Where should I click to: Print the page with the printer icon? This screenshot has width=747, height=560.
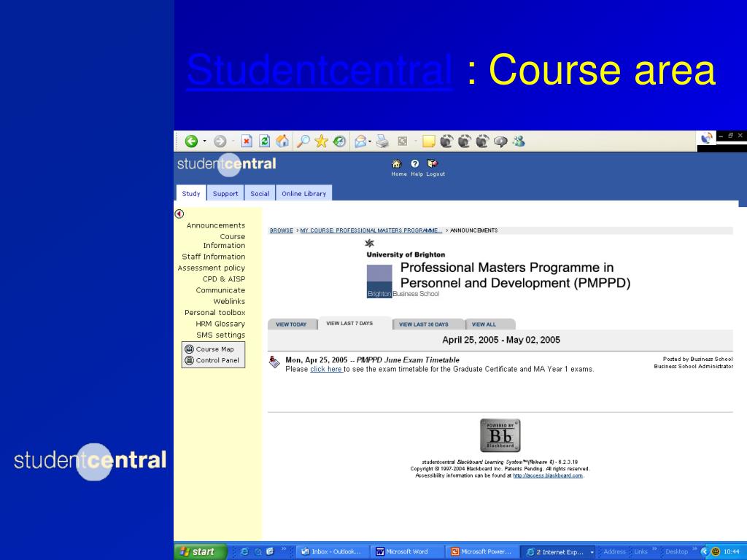(382, 141)
